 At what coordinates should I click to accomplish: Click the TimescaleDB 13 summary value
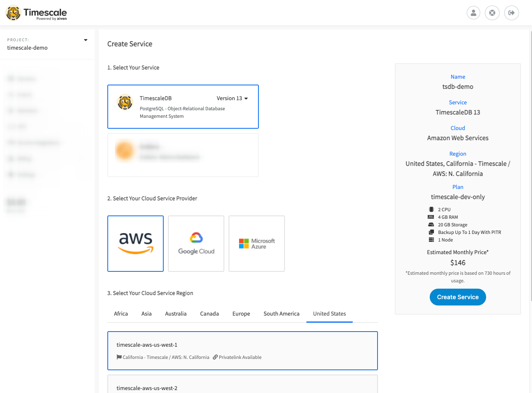[458, 112]
